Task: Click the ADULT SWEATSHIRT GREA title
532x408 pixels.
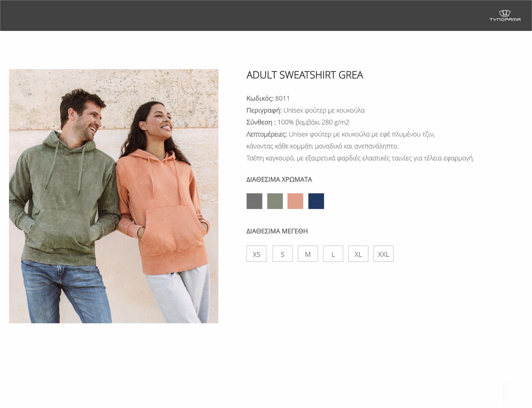Action: pos(305,75)
